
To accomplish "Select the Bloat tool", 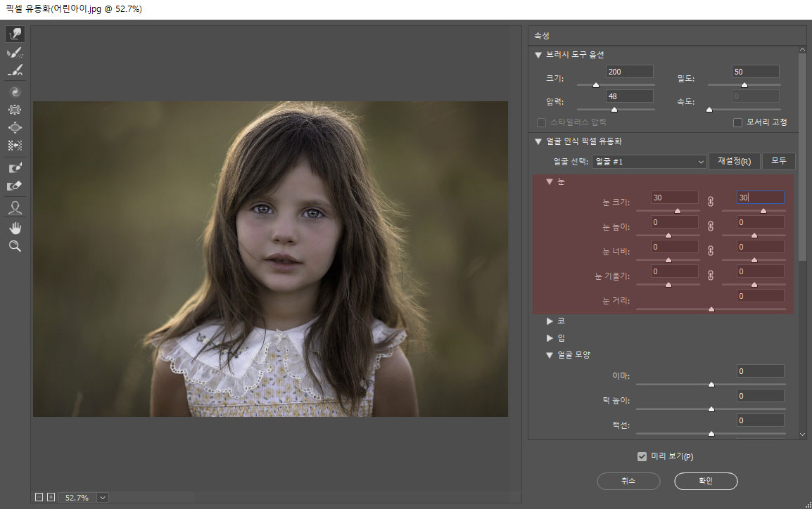I will click(x=15, y=128).
